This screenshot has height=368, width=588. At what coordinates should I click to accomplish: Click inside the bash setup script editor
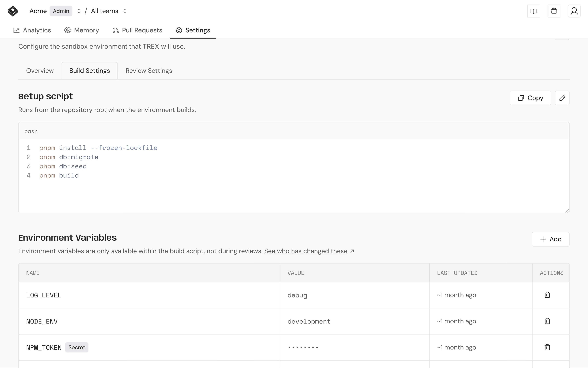(x=294, y=176)
